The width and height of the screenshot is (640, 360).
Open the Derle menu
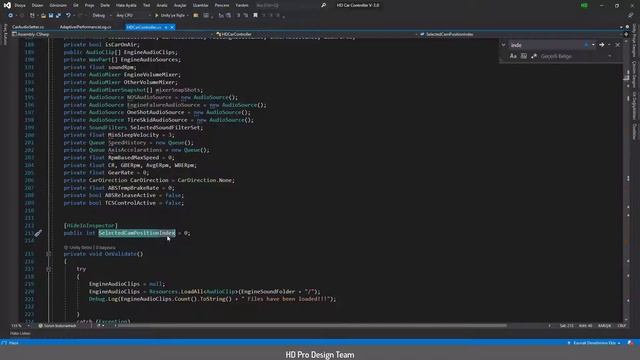click(105, 5)
